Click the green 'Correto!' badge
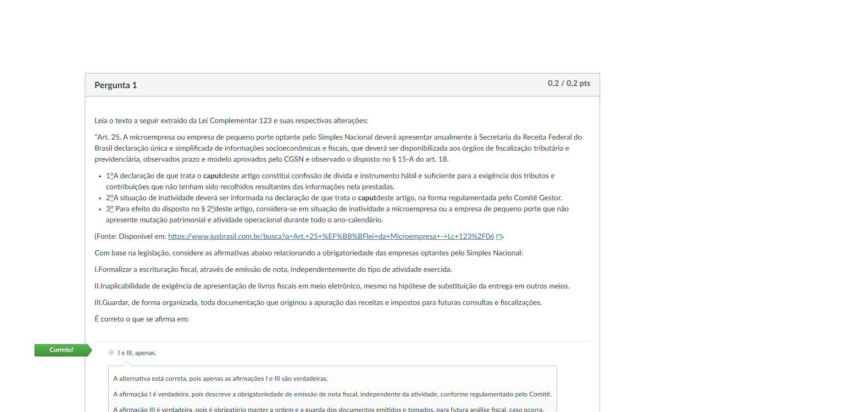Image resolution: width=868 pixels, height=412 pixels. (x=61, y=350)
